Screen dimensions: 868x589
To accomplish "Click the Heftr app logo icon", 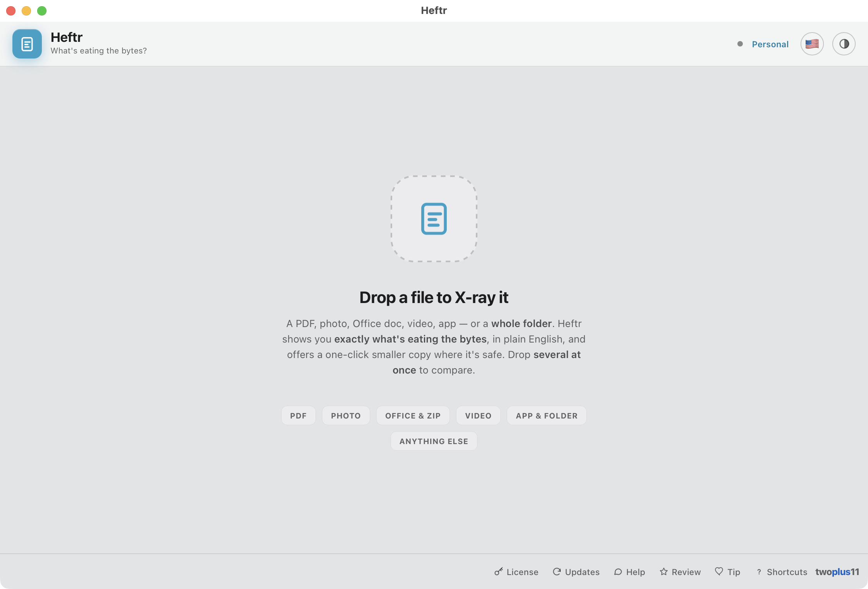I will click(x=27, y=44).
